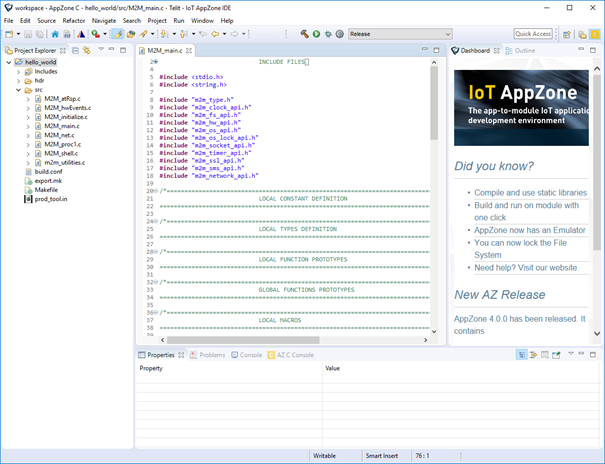Open the Refactor menu
The height and width of the screenshot is (464, 605).
tap(74, 21)
